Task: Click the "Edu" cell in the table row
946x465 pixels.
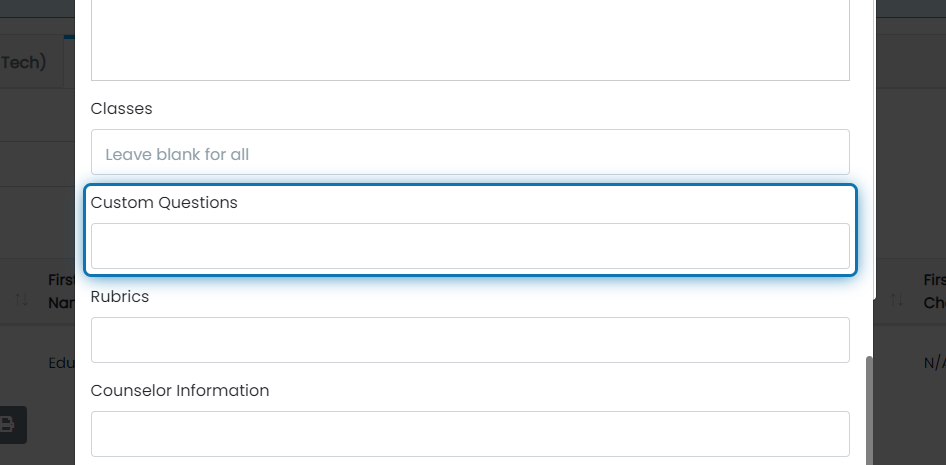Action: tap(62, 363)
